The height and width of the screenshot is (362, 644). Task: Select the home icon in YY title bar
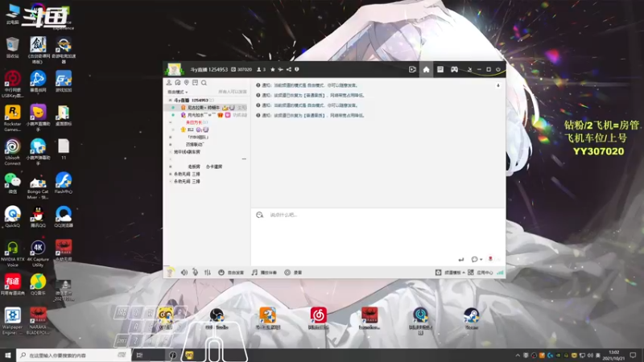pyautogui.click(x=427, y=69)
